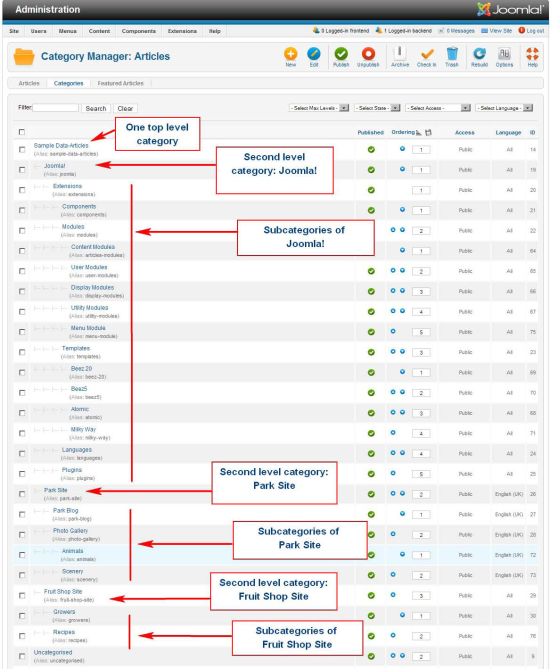
Task: Click the Log out icon
Action: coord(521,31)
